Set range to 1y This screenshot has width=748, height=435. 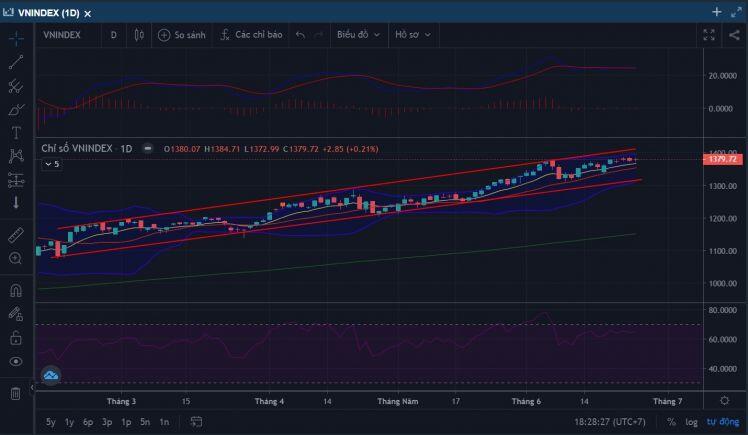coord(70,422)
